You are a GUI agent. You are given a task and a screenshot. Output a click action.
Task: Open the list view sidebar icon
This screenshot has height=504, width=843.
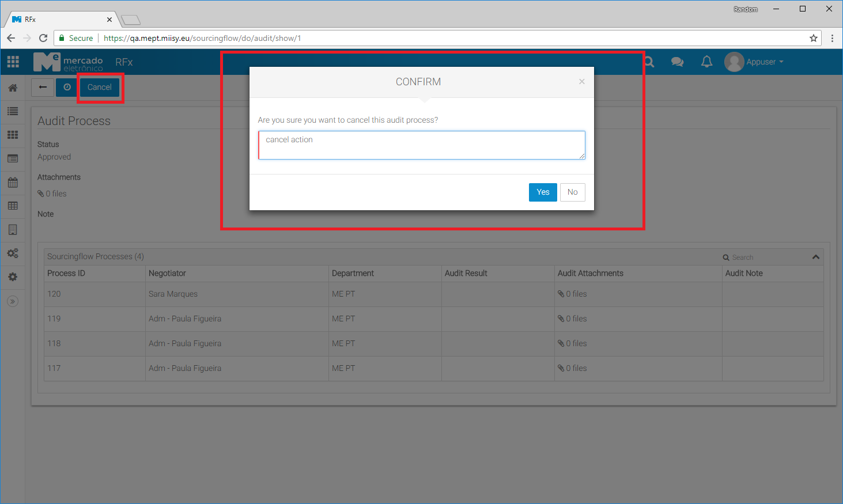13,111
